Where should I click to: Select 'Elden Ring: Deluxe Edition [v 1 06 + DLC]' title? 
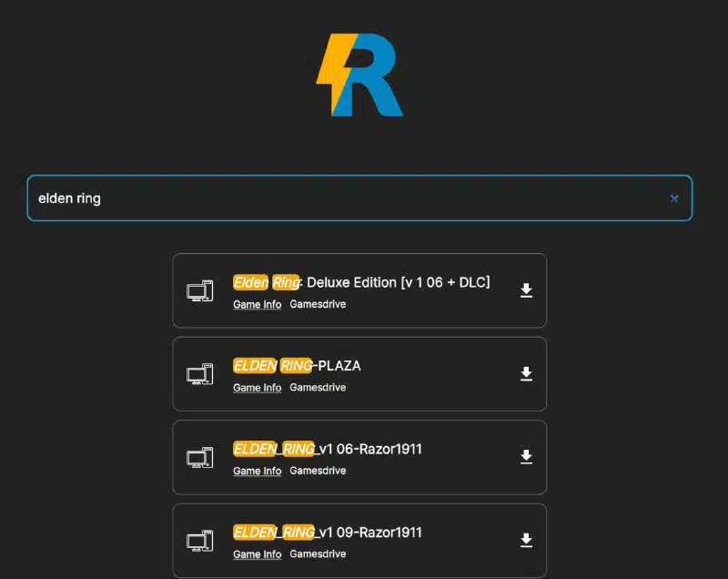tap(361, 282)
